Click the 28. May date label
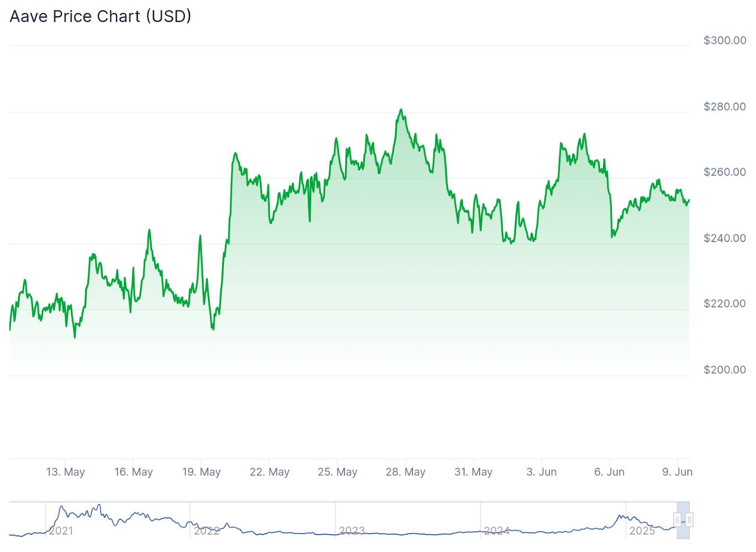Screen dimensions: 756x552 point(405,472)
